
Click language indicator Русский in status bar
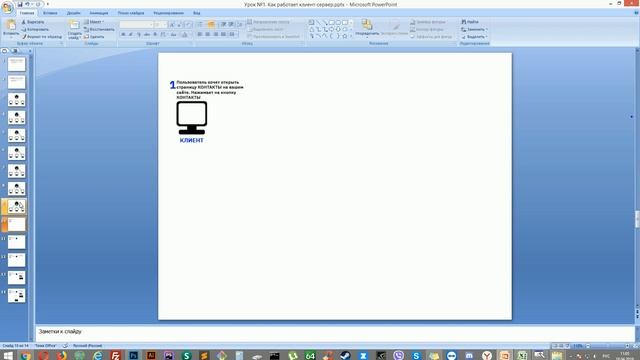[x=87, y=346]
